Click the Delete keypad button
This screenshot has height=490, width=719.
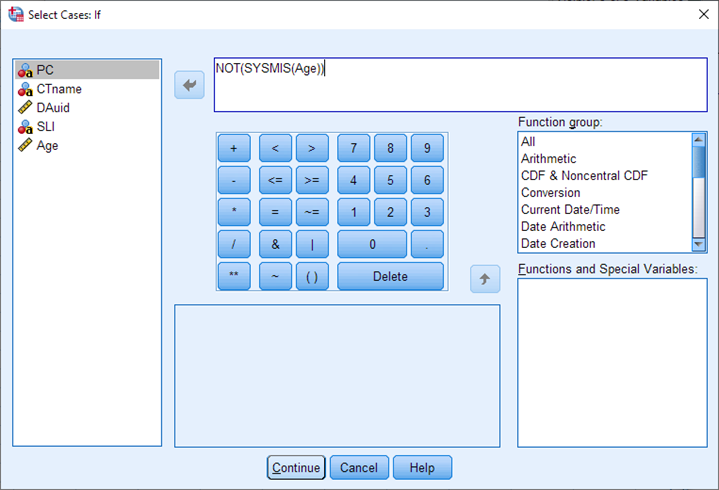point(390,276)
